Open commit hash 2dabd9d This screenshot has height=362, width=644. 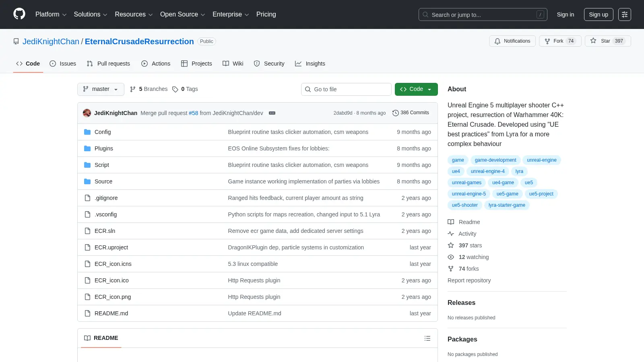(343, 113)
